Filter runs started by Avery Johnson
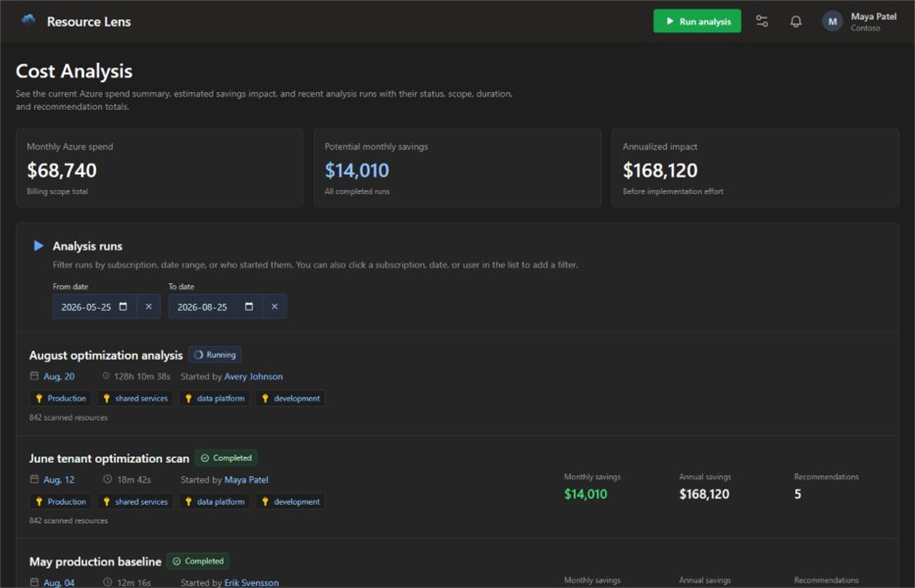The width and height of the screenshot is (915, 588). pyautogui.click(x=254, y=376)
